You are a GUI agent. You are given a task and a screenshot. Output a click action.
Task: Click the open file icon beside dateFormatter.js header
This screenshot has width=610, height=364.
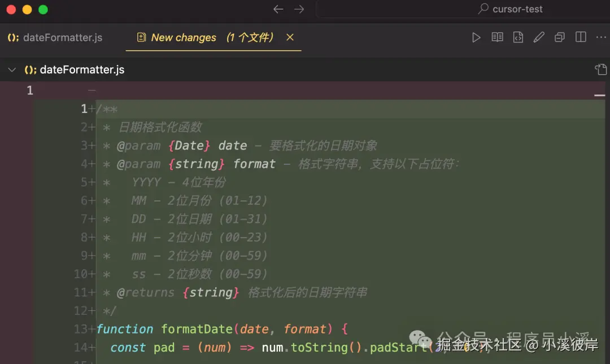coord(601,70)
